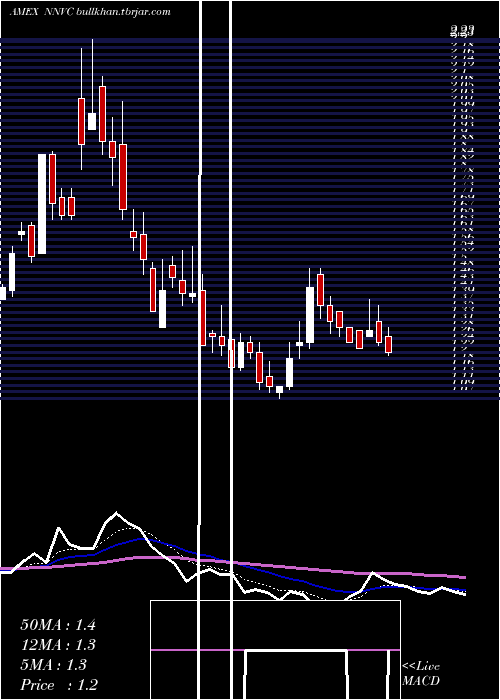Click the Price : 1.2 value

point(59,685)
